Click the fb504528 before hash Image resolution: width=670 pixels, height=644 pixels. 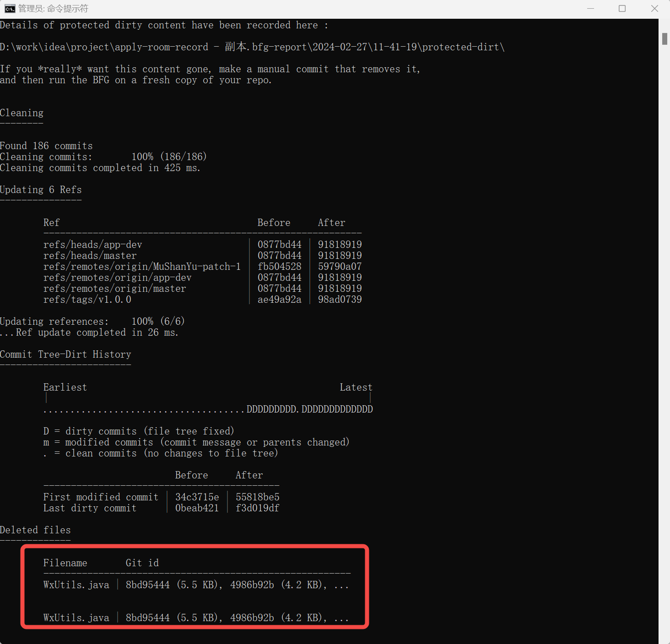279,267
